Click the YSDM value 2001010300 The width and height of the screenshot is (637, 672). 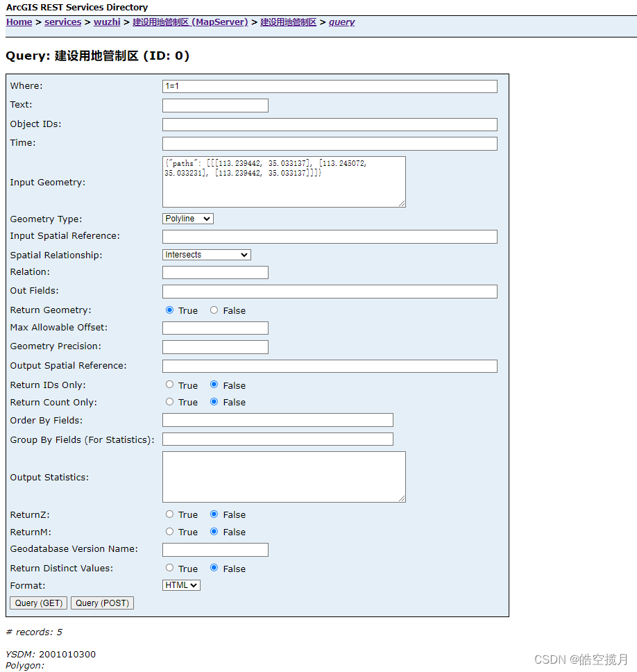pos(67,655)
